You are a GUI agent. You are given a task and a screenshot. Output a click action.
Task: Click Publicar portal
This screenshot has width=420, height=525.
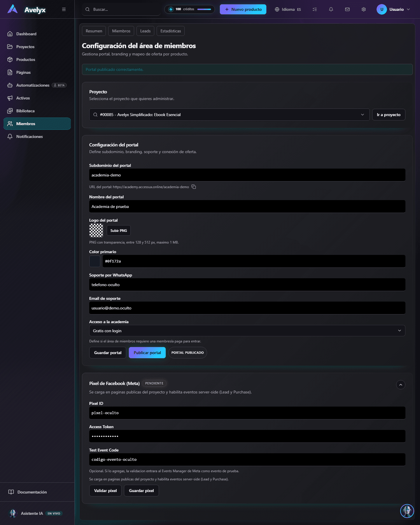[x=147, y=353]
